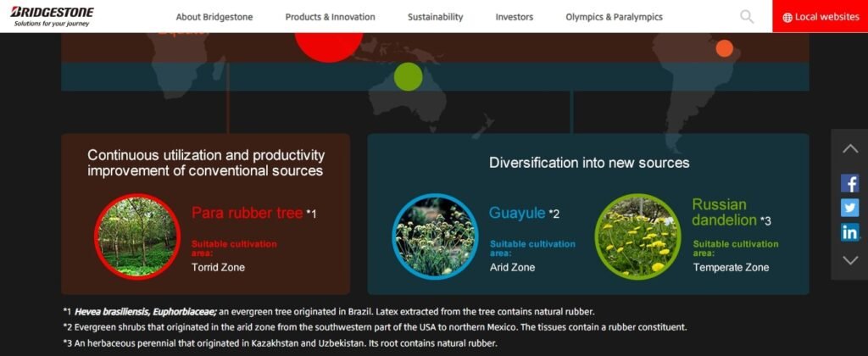Screen dimensions: 868x356
Task: Click the up chevron in the side panel
Action: tap(850, 148)
